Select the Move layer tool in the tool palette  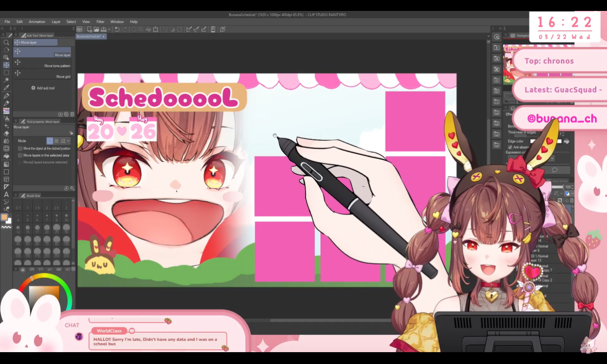6,65
